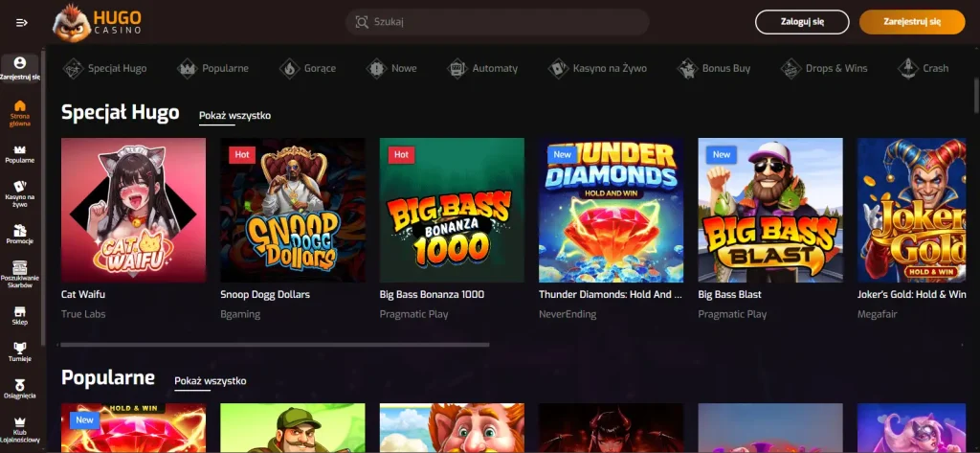Open the red gem Hold & Win thumbnail in Popularne
The image size is (980, 453).
[133, 428]
